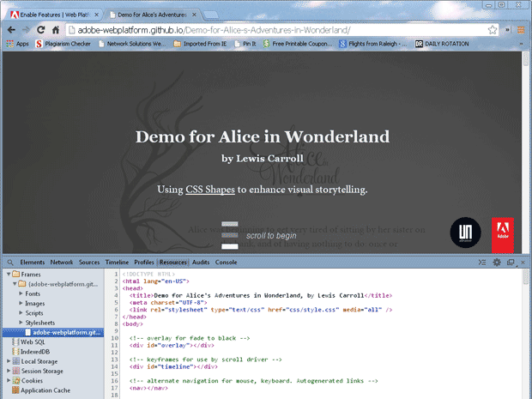Expand the Images folder

tap(21, 303)
